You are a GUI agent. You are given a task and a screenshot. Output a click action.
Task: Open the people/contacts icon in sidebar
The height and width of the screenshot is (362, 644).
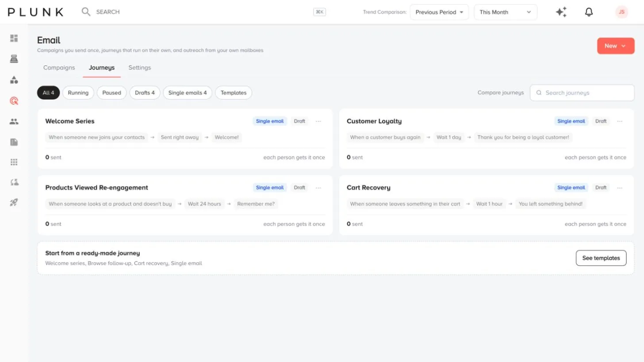coord(14,122)
